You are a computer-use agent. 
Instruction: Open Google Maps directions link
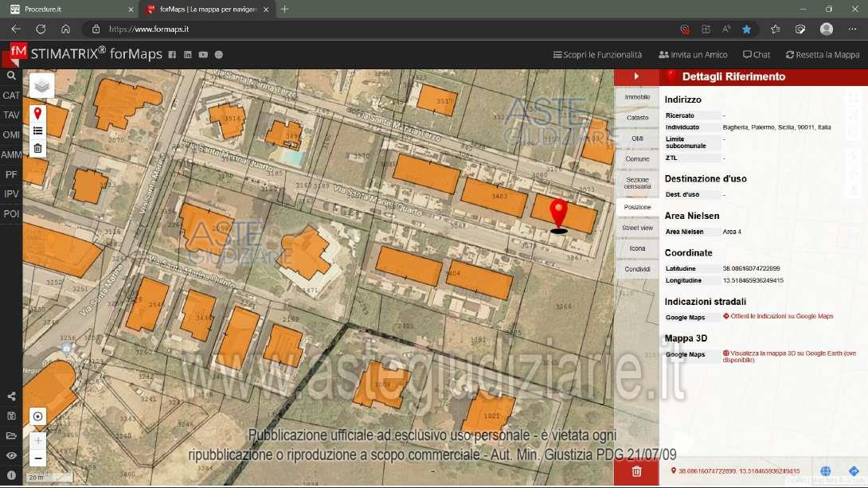point(780,317)
